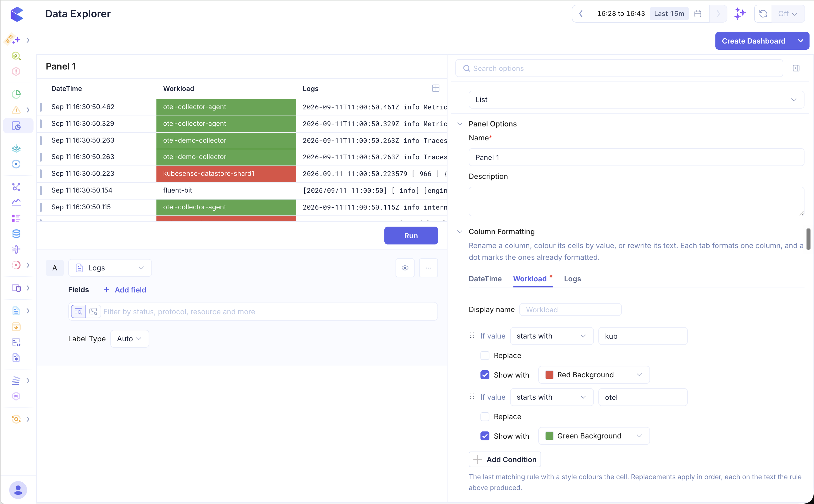Click the Search options field

(619, 68)
